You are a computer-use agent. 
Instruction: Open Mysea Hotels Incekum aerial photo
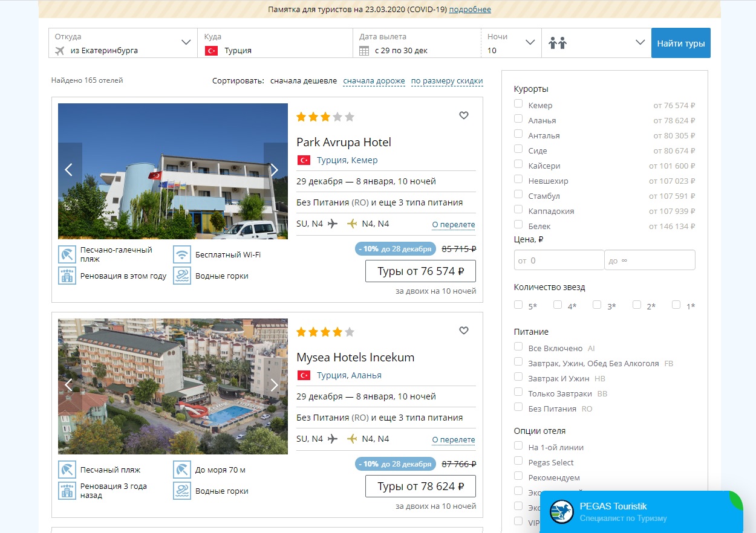[x=173, y=386]
